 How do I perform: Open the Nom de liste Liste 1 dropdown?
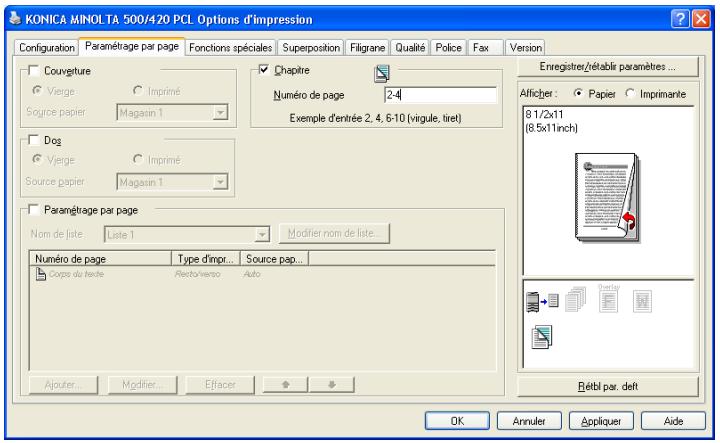[187, 235]
